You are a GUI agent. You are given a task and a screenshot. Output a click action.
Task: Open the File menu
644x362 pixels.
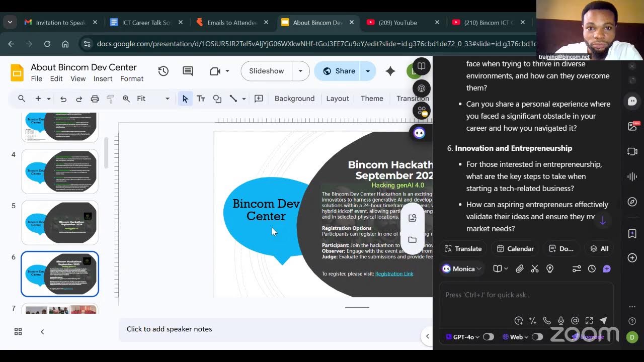(37, 78)
